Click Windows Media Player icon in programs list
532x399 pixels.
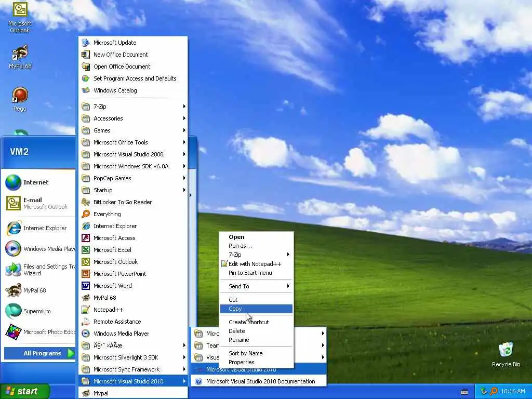point(86,334)
